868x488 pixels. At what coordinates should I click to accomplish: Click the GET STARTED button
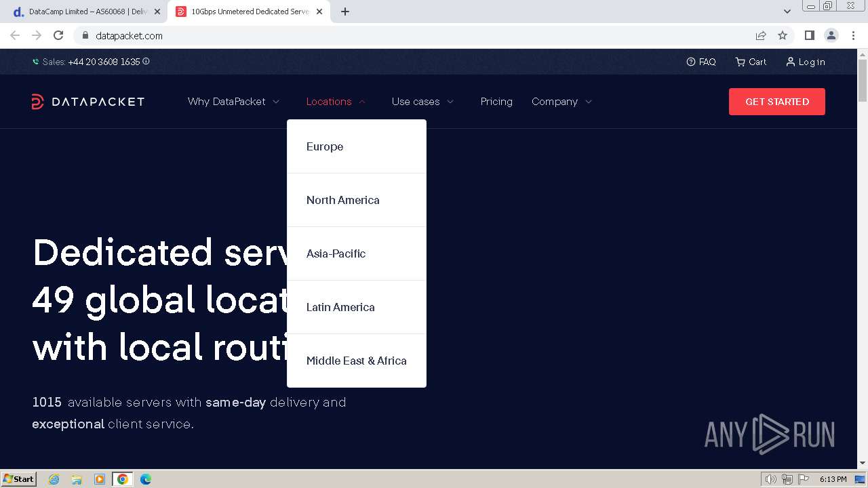[777, 102]
